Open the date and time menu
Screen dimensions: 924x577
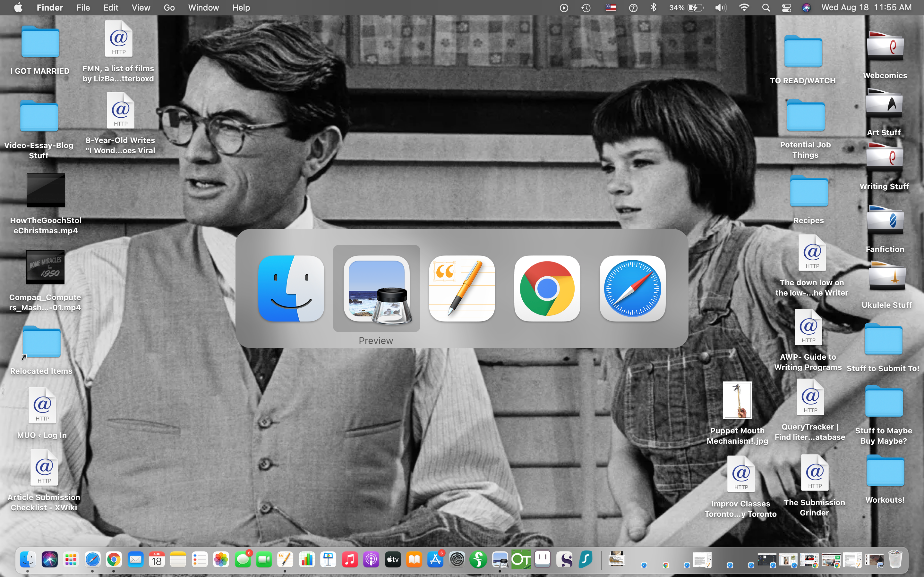(x=865, y=7)
